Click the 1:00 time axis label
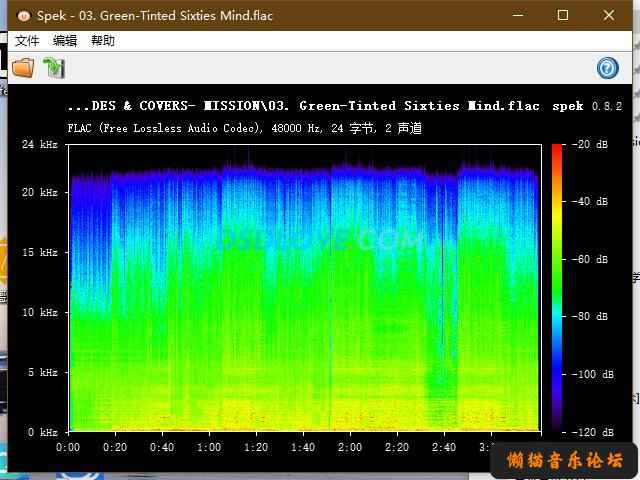The width and height of the screenshot is (640, 480). coord(209,447)
